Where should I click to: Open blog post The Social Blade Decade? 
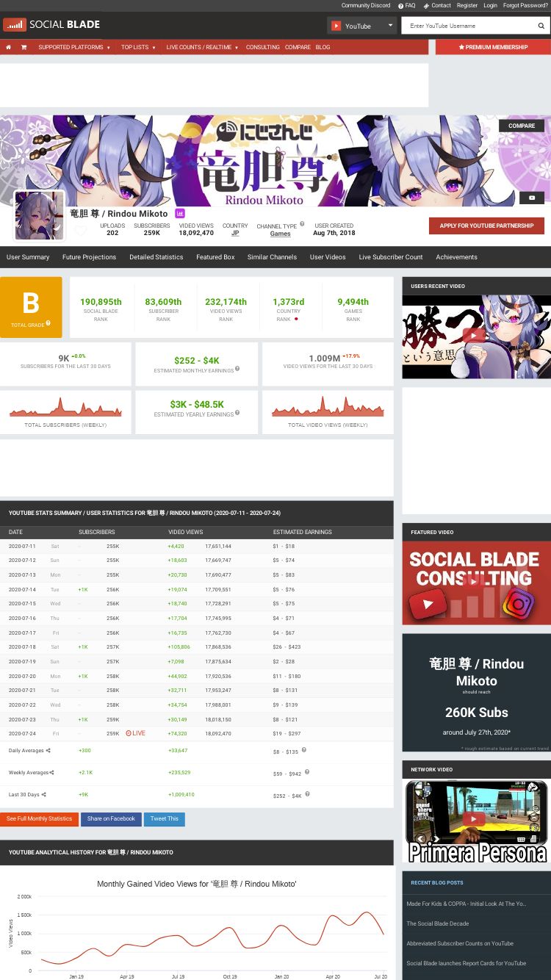(438, 923)
